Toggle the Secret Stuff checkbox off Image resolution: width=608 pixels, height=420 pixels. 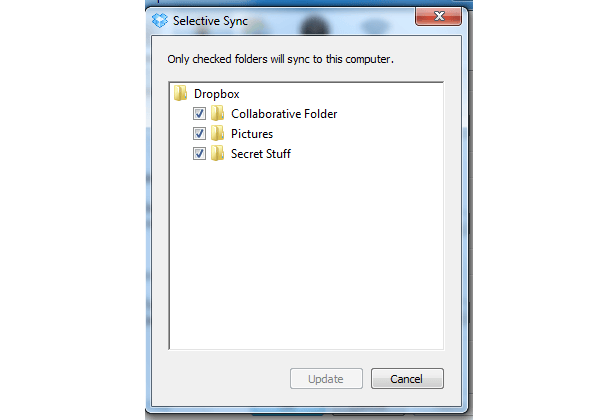tap(199, 154)
